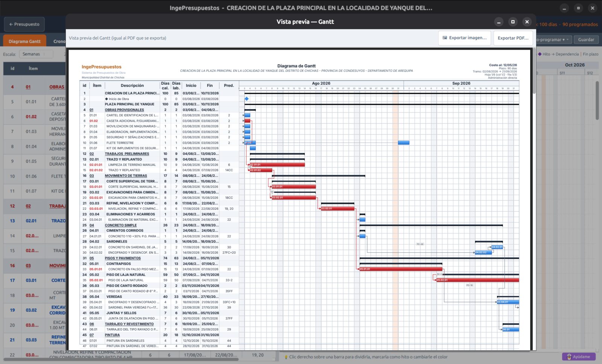The width and height of the screenshot is (602, 364).
Task: Select red Gantt bar labeled 05.01.01
Action: pyautogui.click(x=401, y=269)
